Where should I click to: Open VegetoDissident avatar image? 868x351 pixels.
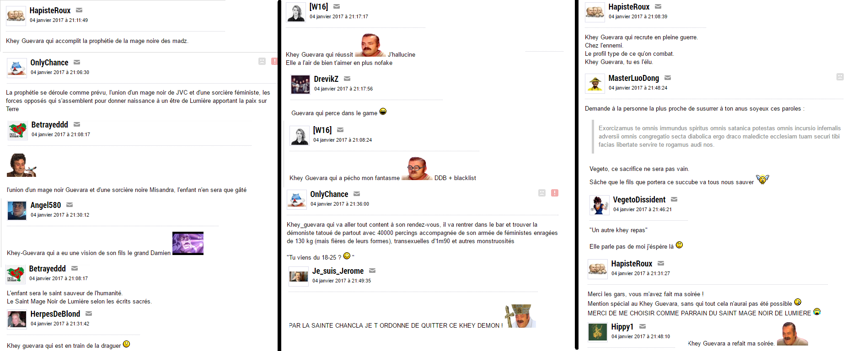600,205
